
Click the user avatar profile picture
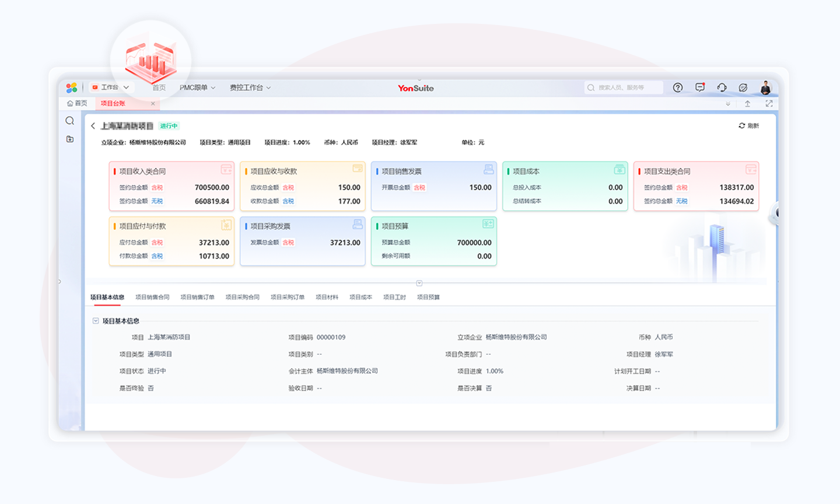[x=765, y=87]
